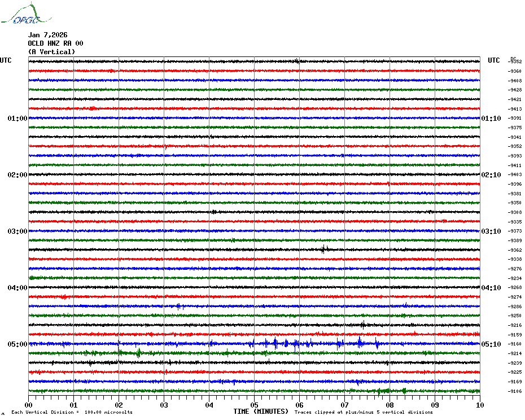The height and width of the screenshot is (420, 525).
Task: Click the Each Vertical Division = 100.00 microvolts note
Action: [x=72, y=412]
